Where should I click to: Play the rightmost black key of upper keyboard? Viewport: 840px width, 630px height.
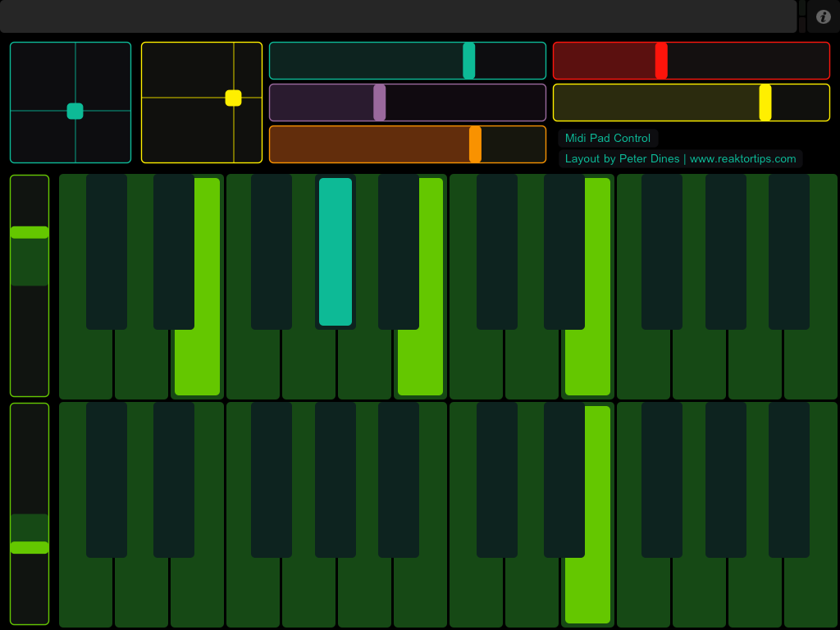(x=789, y=252)
